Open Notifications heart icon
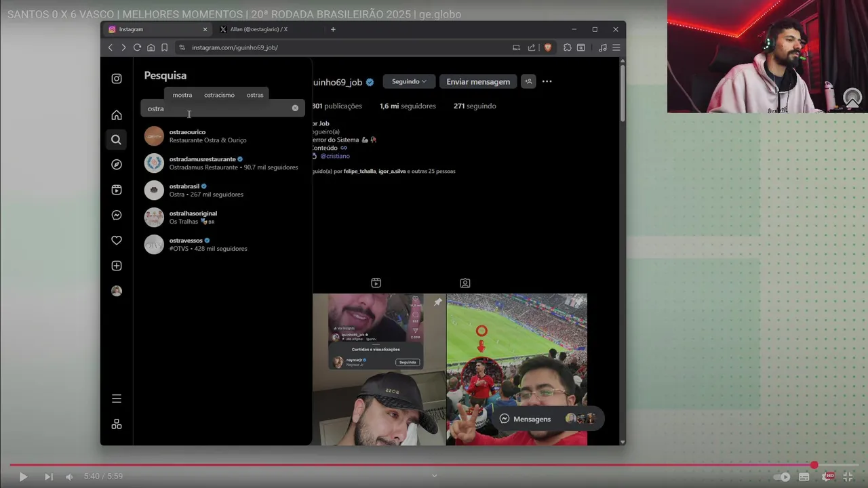868x488 pixels. pyautogui.click(x=117, y=241)
